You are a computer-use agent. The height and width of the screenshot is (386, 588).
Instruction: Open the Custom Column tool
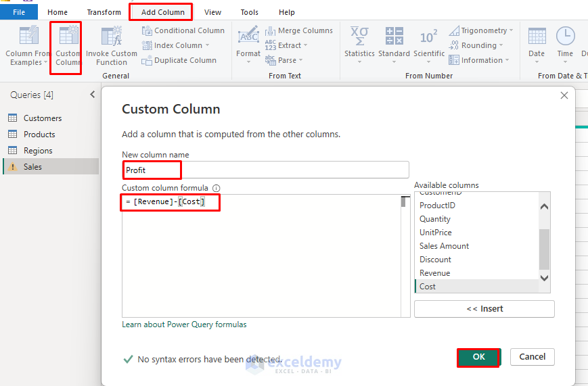pyautogui.click(x=68, y=46)
